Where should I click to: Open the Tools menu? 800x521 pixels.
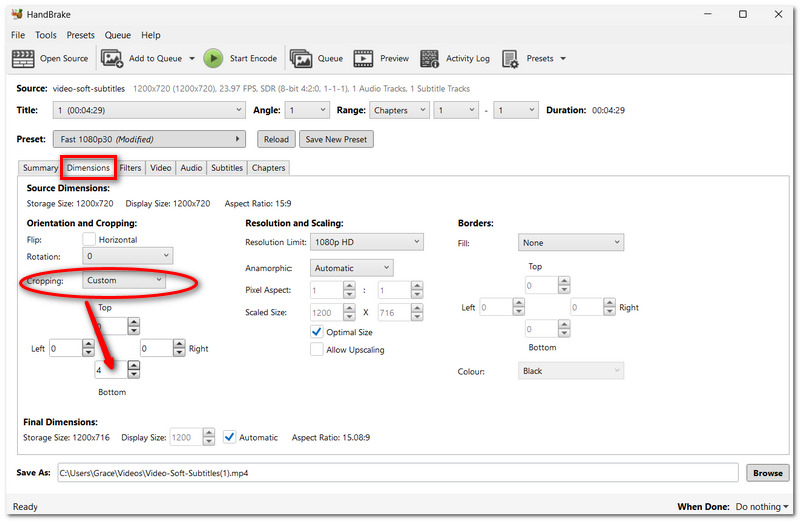[x=46, y=35]
